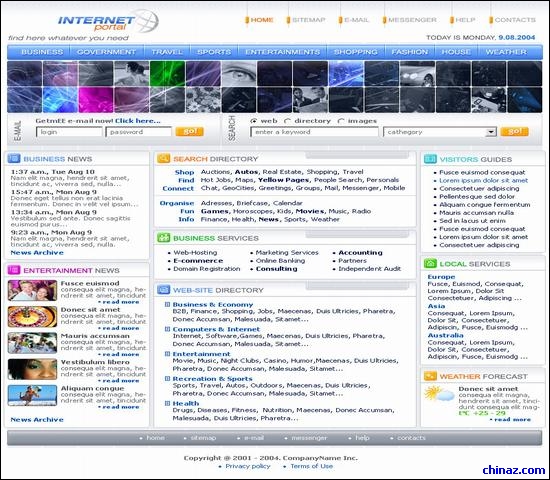Open the cathegory dropdown list
This screenshot has height=480, width=550.
491,132
